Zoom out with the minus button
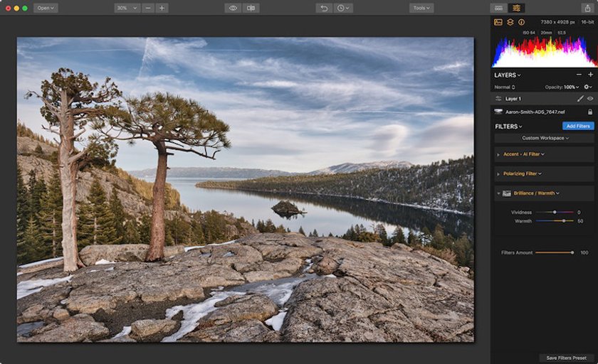 pyautogui.click(x=148, y=8)
